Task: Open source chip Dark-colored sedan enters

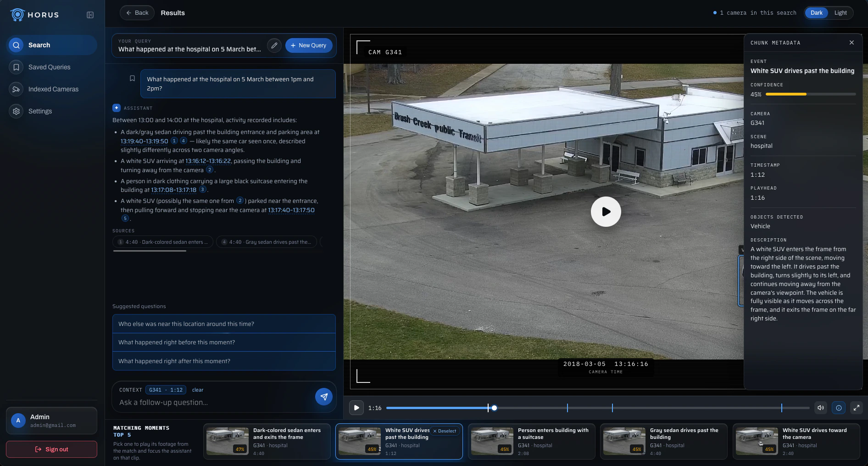Action: click(163, 242)
